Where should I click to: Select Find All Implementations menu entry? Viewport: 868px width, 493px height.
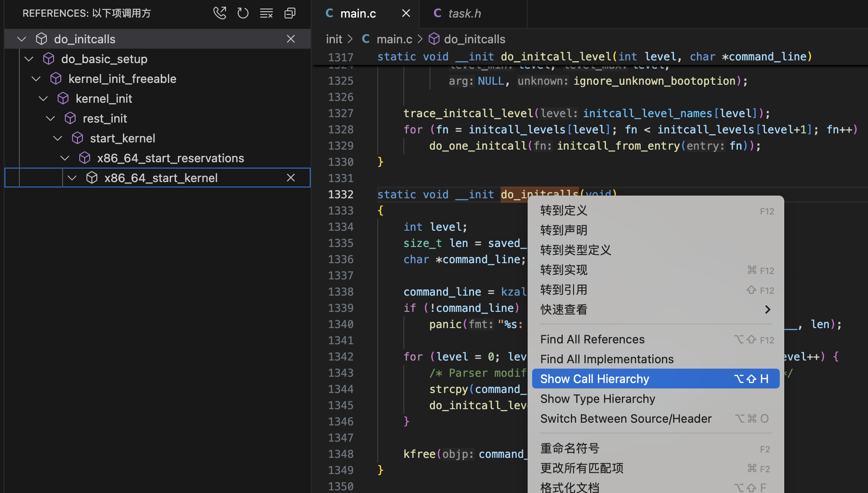656,359
